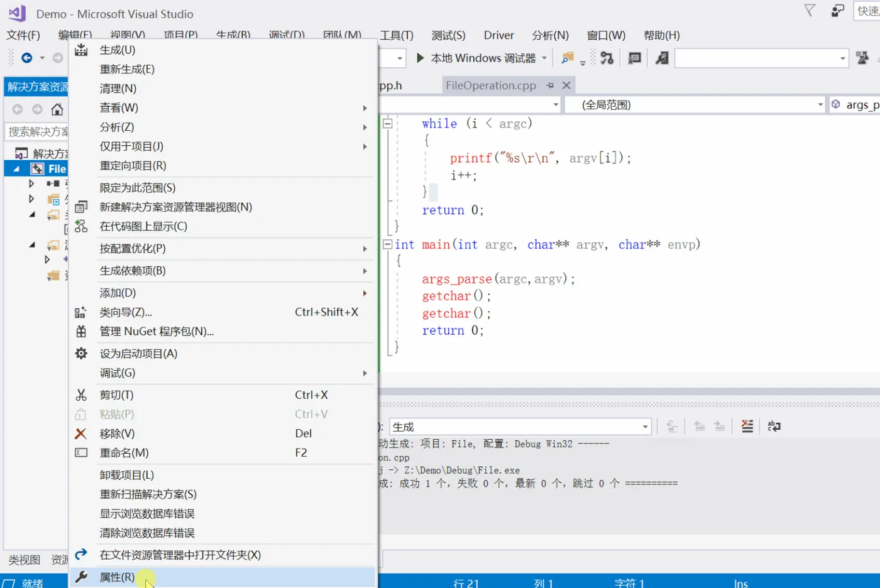The width and height of the screenshot is (880, 588).
Task: Click the Build (生成) menu entry icon
Action: 81,50
